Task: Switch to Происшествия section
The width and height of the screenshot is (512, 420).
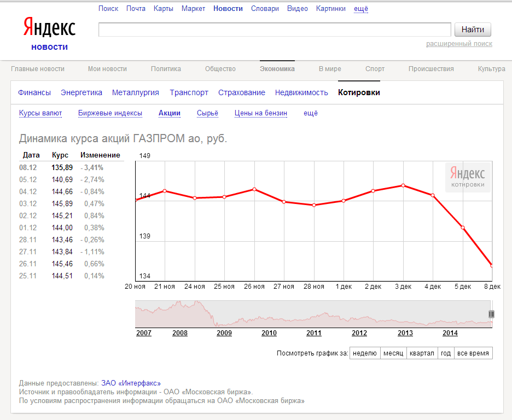Action: point(431,69)
